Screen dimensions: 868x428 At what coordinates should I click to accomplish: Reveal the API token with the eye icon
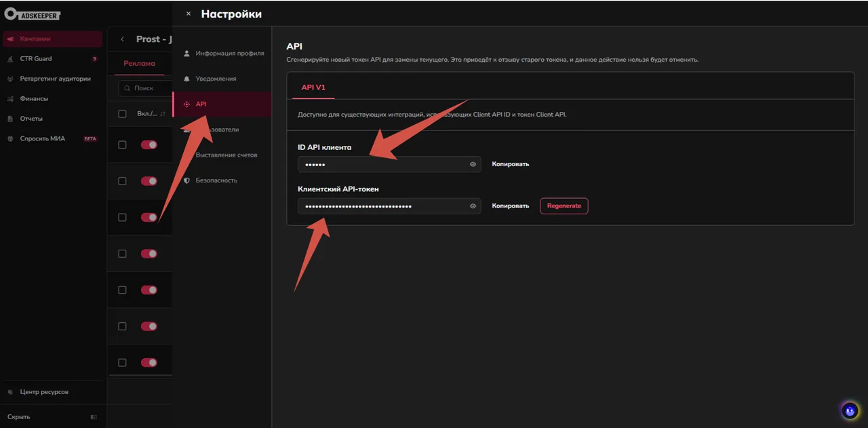pyautogui.click(x=473, y=206)
